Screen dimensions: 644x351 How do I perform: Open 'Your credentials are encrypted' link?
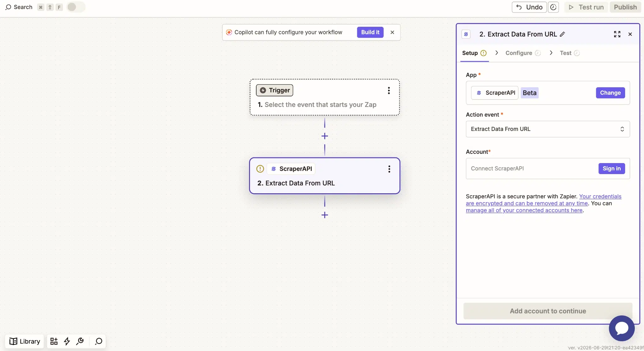(544, 200)
